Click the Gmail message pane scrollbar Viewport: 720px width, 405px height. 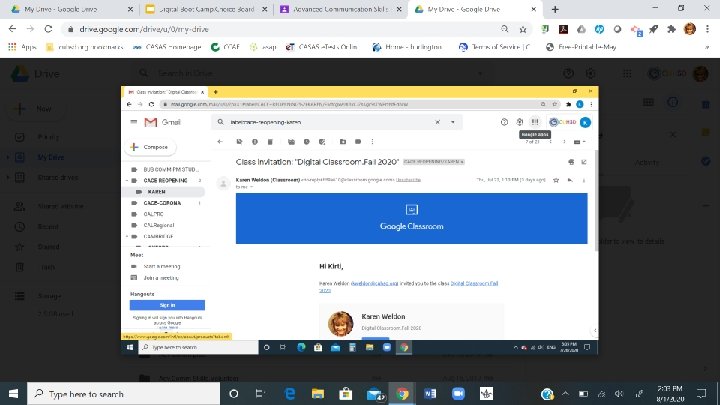pos(596,201)
